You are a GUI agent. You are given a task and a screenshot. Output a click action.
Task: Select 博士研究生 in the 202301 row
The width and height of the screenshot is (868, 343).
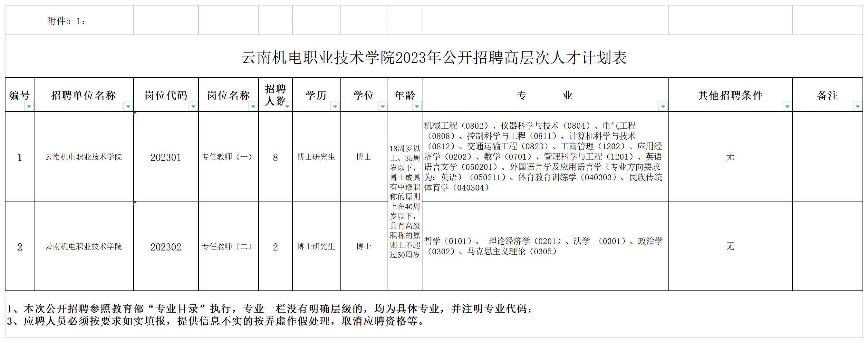(x=316, y=157)
